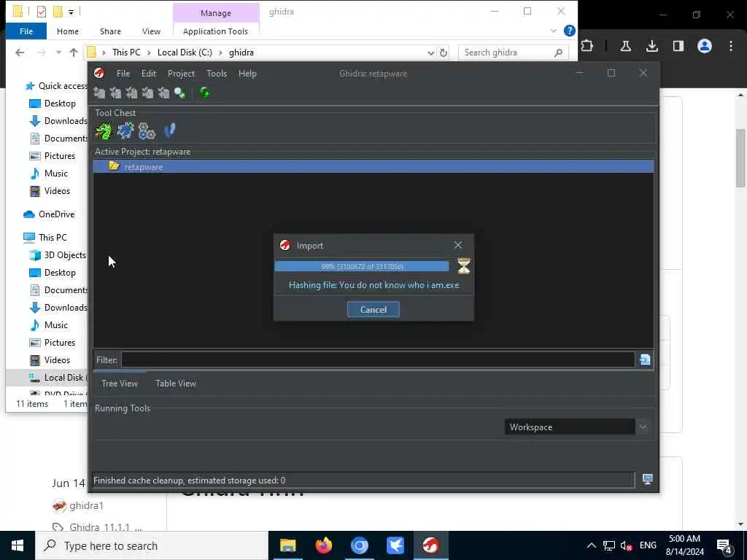
Task: Toggle the browser side panel icon
Action: pyautogui.click(x=678, y=46)
